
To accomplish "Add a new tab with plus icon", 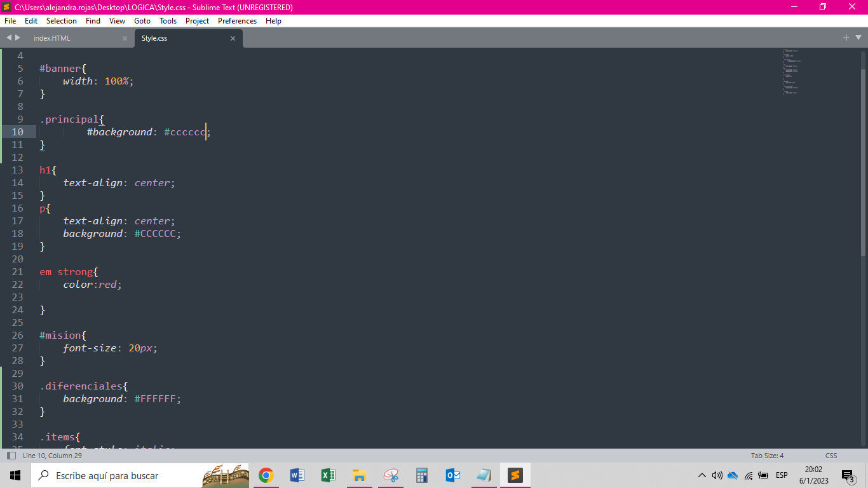I will pyautogui.click(x=846, y=37).
